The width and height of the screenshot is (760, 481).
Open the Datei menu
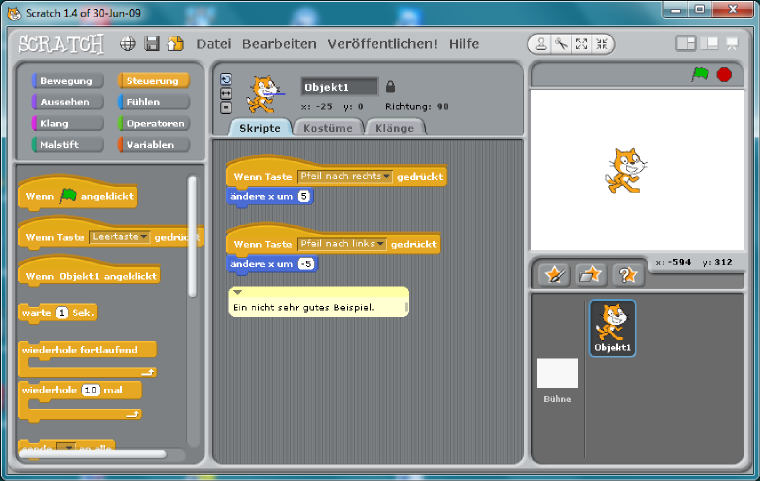(x=214, y=44)
